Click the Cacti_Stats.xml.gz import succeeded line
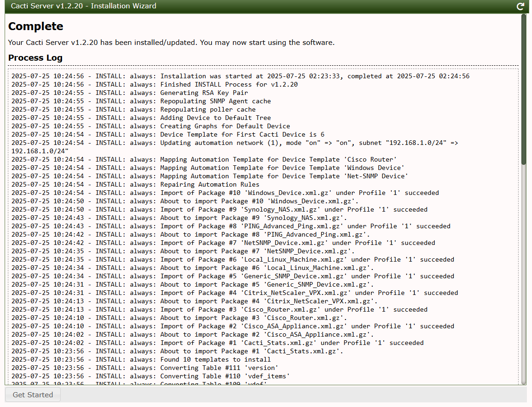 pos(218,343)
